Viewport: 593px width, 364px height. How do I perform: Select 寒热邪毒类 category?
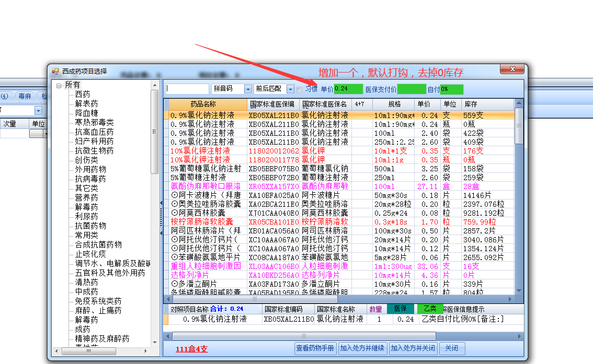click(x=94, y=122)
